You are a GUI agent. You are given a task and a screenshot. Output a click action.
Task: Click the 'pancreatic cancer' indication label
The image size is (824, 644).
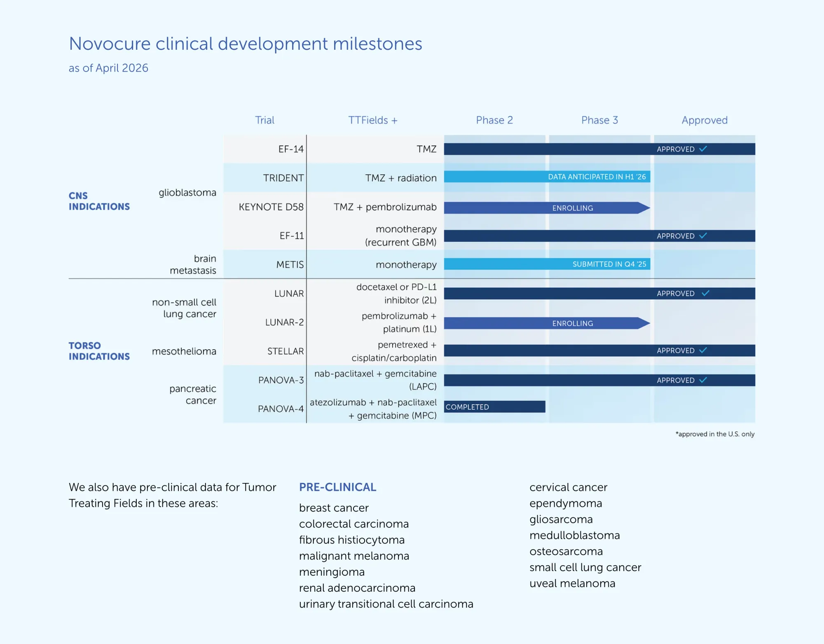pos(193,394)
